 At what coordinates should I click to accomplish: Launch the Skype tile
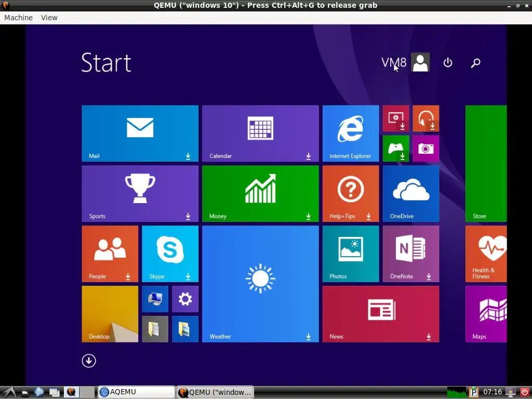pyautogui.click(x=170, y=254)
